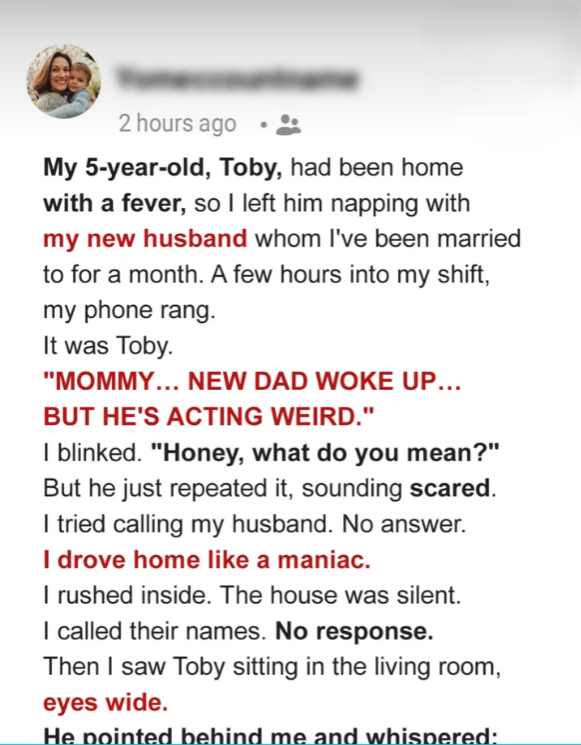Click the bold 'My 5-year-old, Toby,' text

[163, 168]
